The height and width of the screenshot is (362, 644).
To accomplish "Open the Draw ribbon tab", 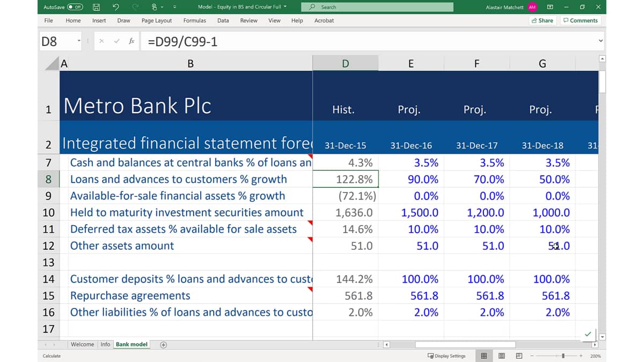I will pyautogui.click(x=123, y=20).
